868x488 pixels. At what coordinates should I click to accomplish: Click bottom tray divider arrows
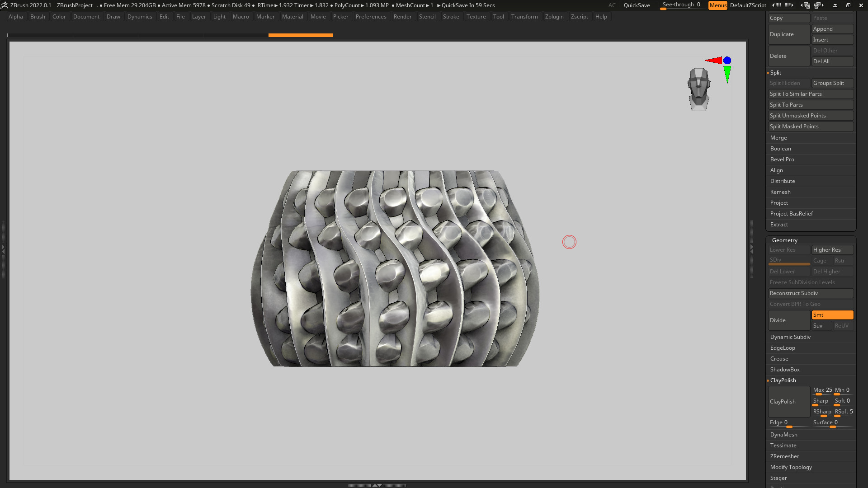tap(377, 485)
